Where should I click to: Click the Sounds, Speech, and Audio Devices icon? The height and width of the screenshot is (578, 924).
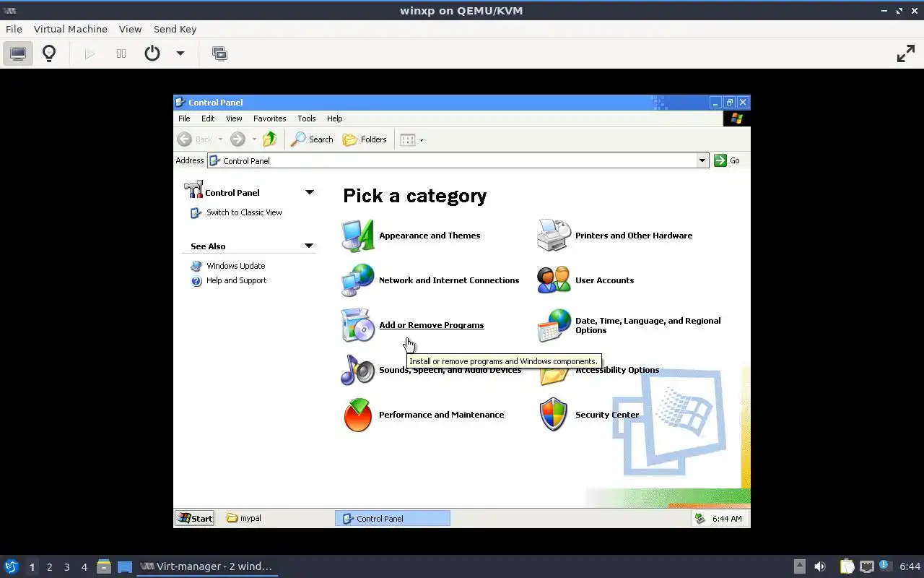358,370
